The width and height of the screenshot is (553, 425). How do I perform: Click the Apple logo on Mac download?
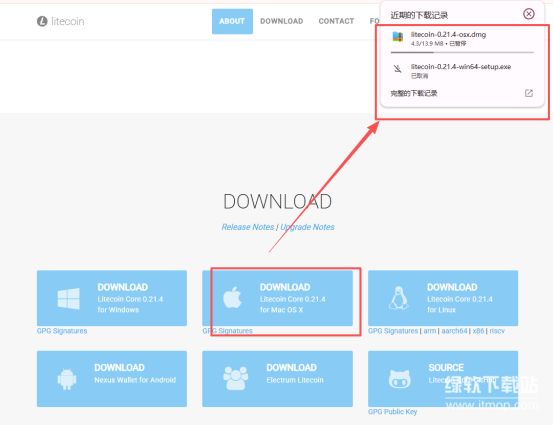point(232,297)
